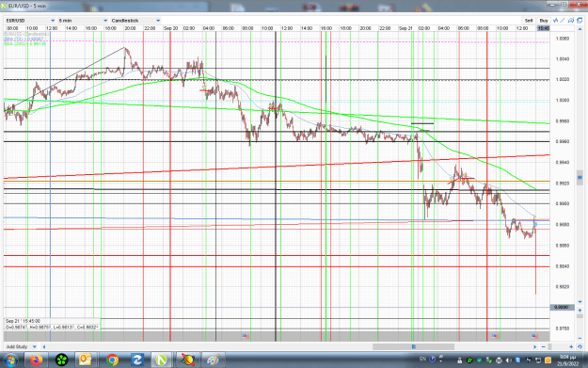
Task: Click the time scroll right arrow
Action: click(x=534, y=346)
